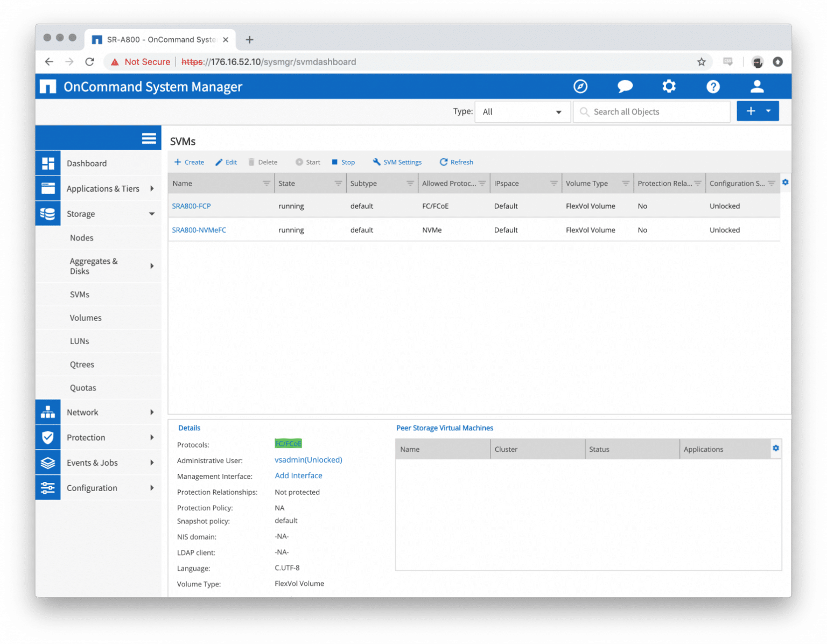827x644 pixels.
Task: Click the NetApp logo in the header
Action: (x=48, y=86)
